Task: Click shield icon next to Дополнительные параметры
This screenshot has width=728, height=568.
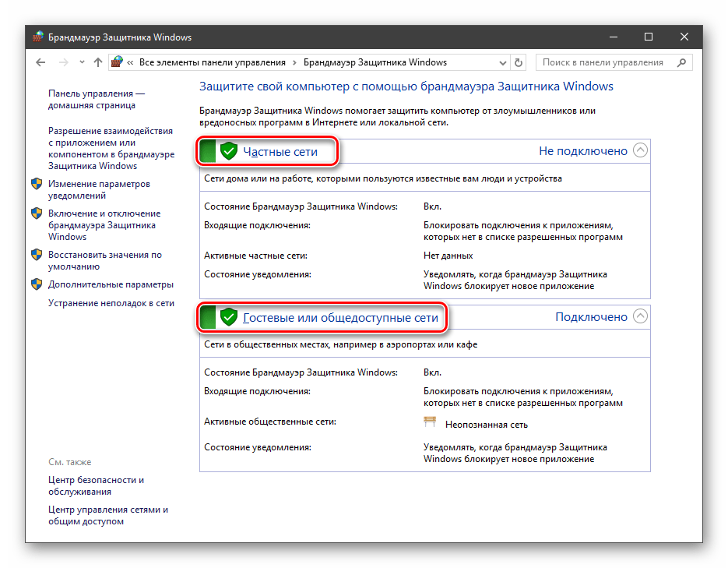Action: pos(37,284)
